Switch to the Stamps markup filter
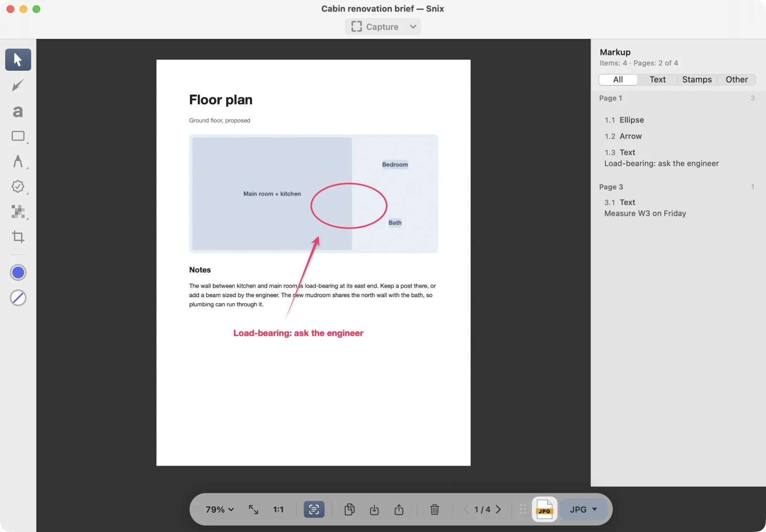The image size is (766, 532). (697, 79)
